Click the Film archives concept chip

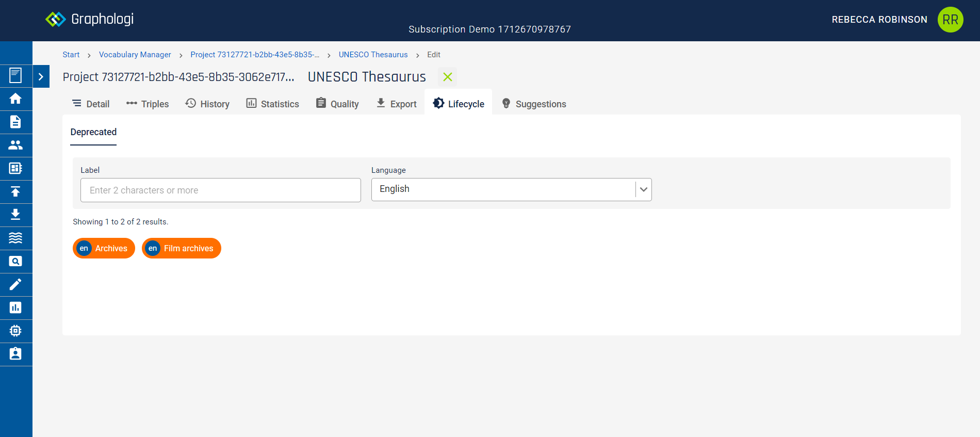(x=182, y=248)
